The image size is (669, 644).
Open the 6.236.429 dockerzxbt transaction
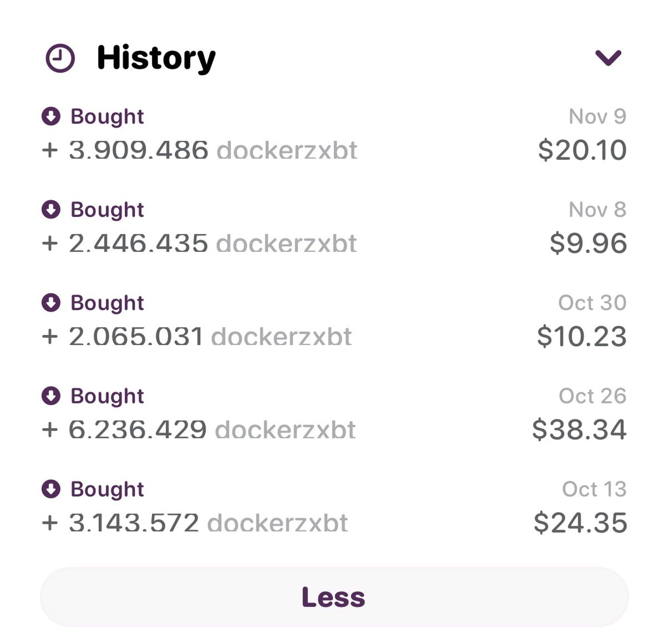click(x=199, y=429)
